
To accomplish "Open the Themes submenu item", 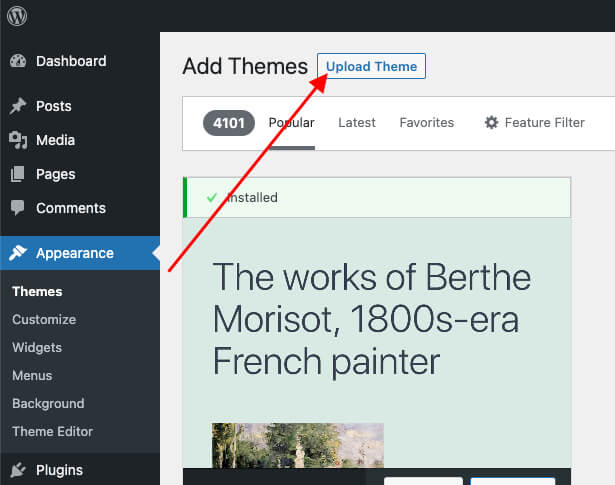I will coord(37,292).
